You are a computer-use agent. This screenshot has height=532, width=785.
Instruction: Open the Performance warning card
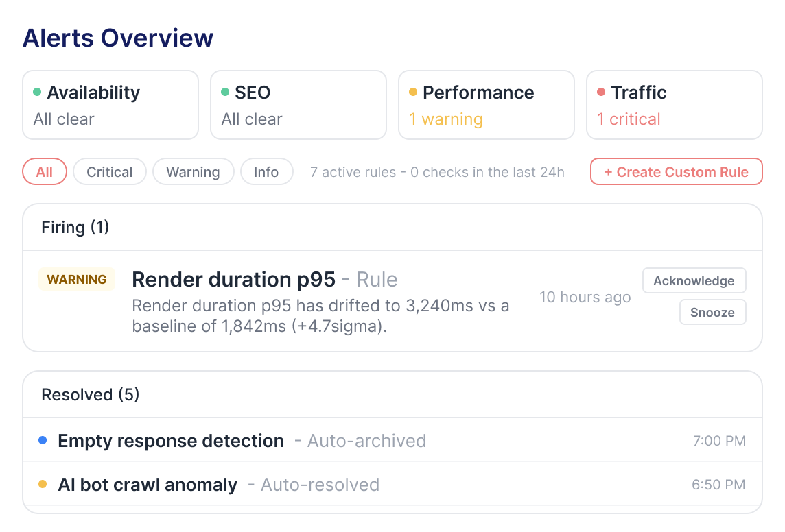[x=486, y=105]
